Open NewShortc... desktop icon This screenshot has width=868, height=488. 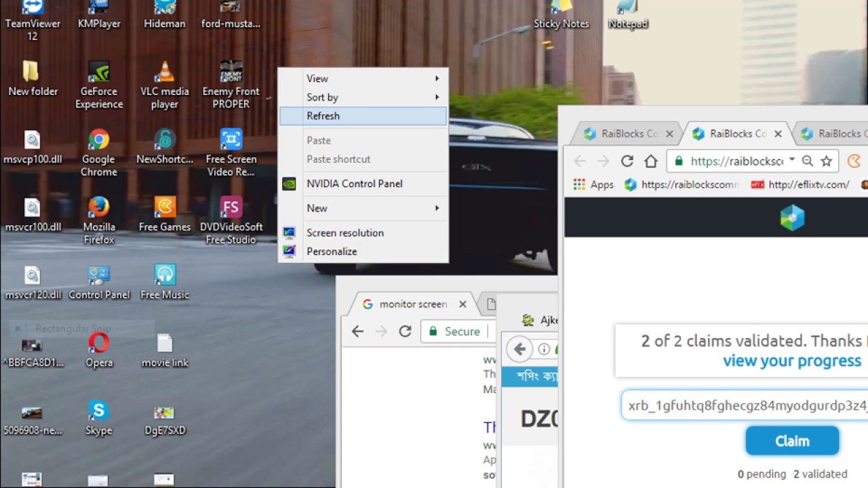[x=164, y=146]
